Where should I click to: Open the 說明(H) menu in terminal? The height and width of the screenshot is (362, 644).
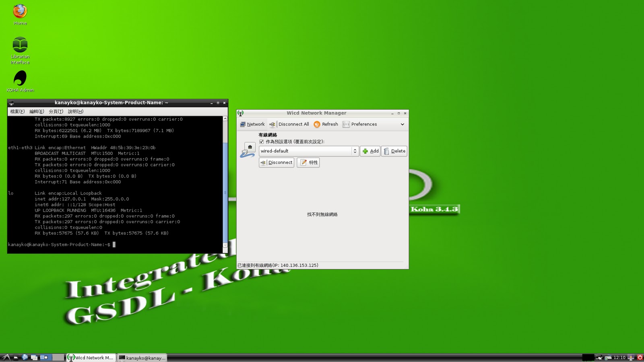pos(76,111)
